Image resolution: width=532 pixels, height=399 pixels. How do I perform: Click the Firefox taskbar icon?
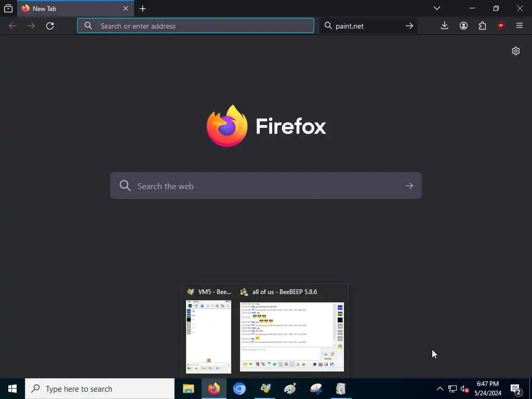pos(214,389)
